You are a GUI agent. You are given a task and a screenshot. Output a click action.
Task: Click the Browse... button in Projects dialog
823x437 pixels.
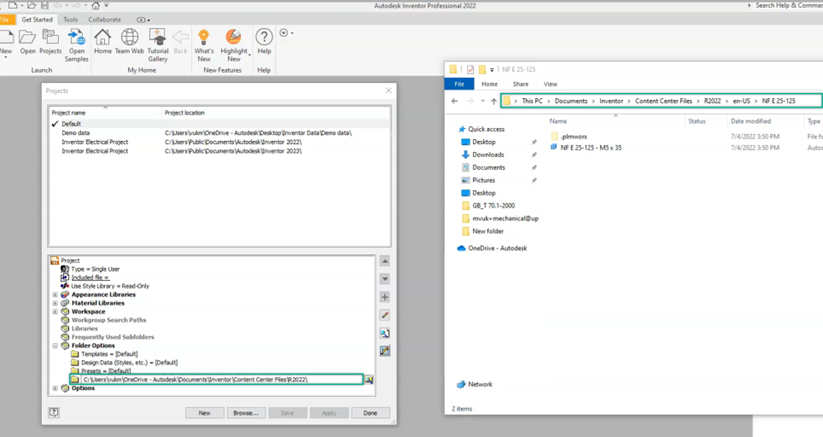tap(246, 413)
